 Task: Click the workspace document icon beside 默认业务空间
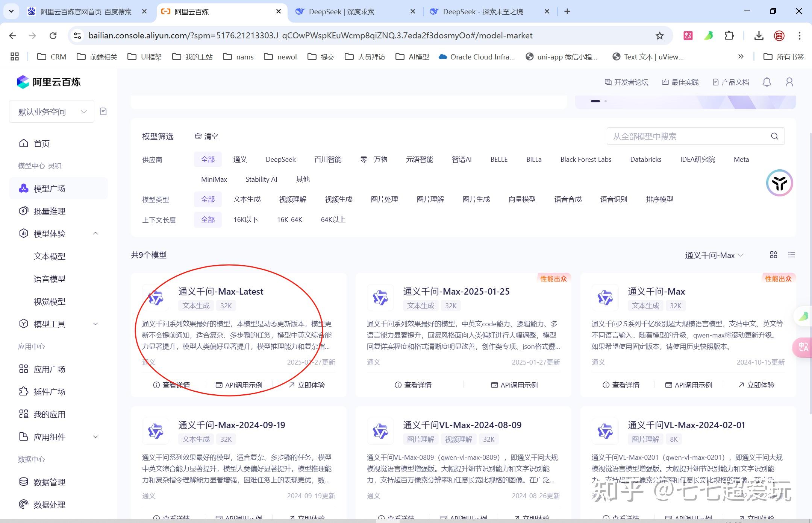pos(103,111)
